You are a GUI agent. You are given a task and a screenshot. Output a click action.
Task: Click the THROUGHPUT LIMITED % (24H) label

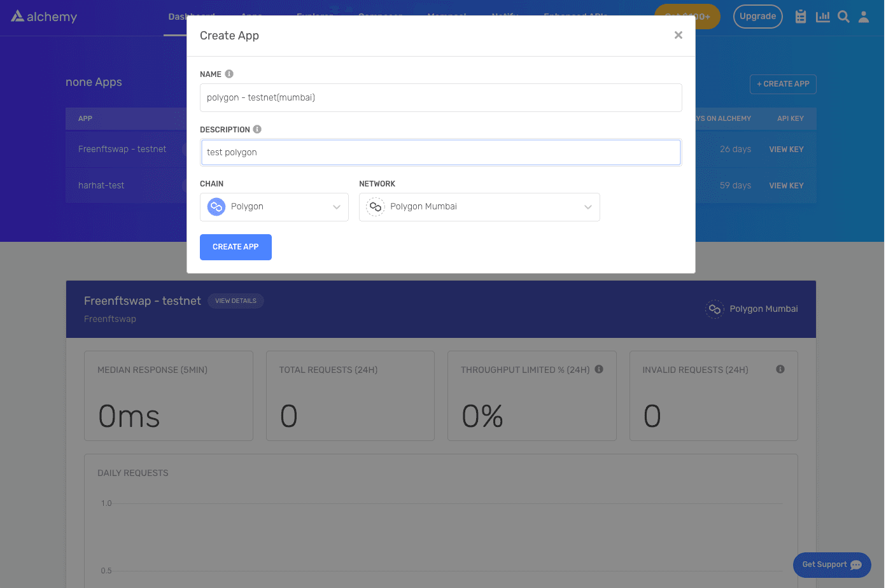coord(525,370)
